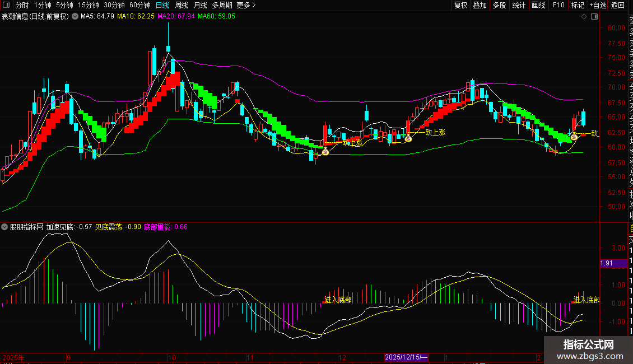Select the 1分钟 period tab
This screenshot has width=633, height=364.
(43, 5)
